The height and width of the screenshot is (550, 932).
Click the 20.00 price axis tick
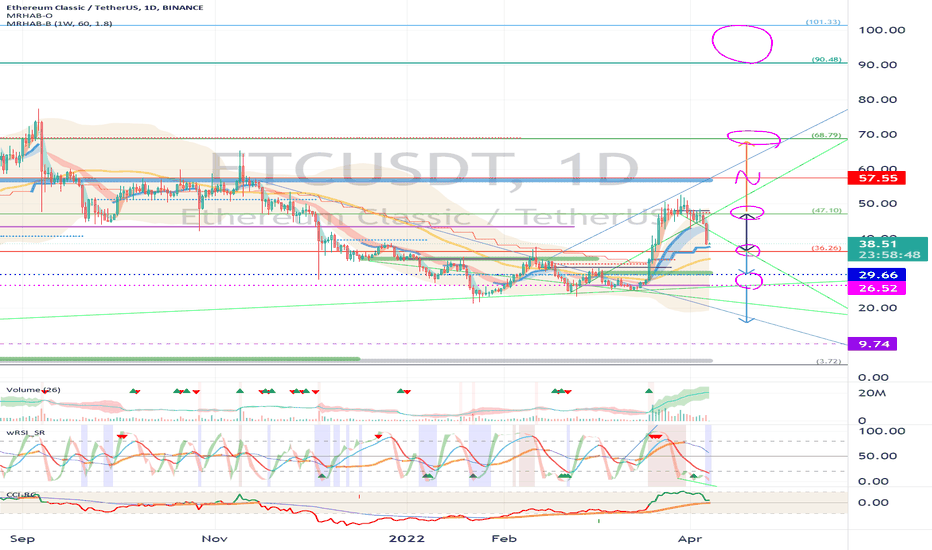point(877,308)
